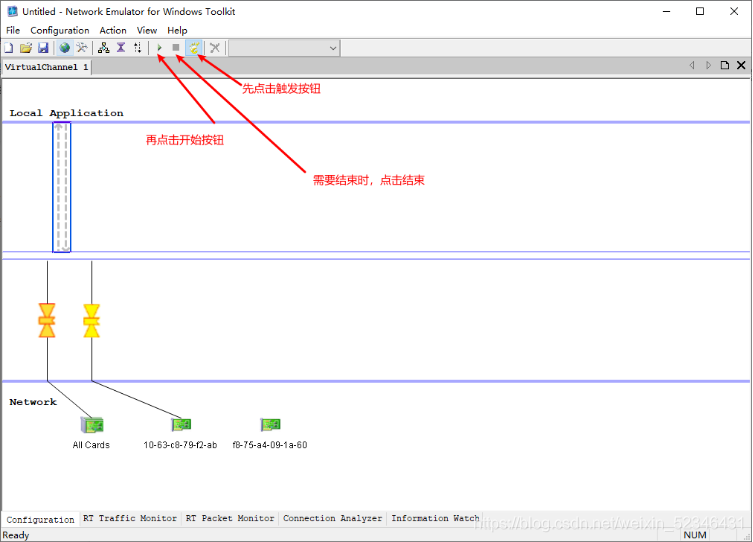Open the toolbar combo box dropdown
753x542 pixels.
click(333, 48)
